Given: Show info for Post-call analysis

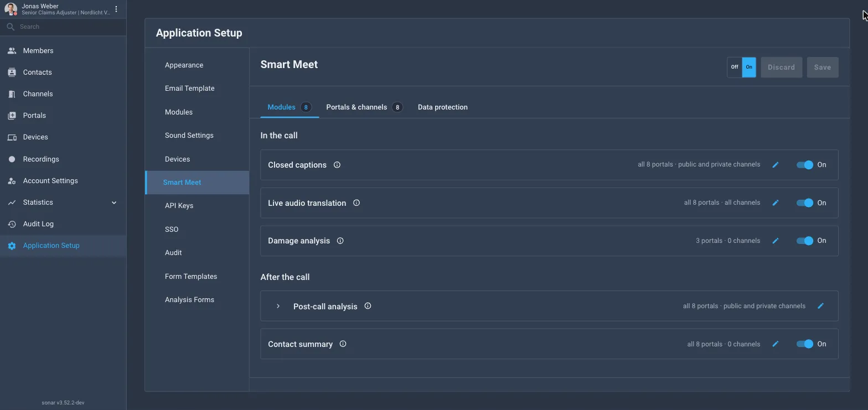Looking at the screenshot, I should pyautogui.click(x=368, y=306).
